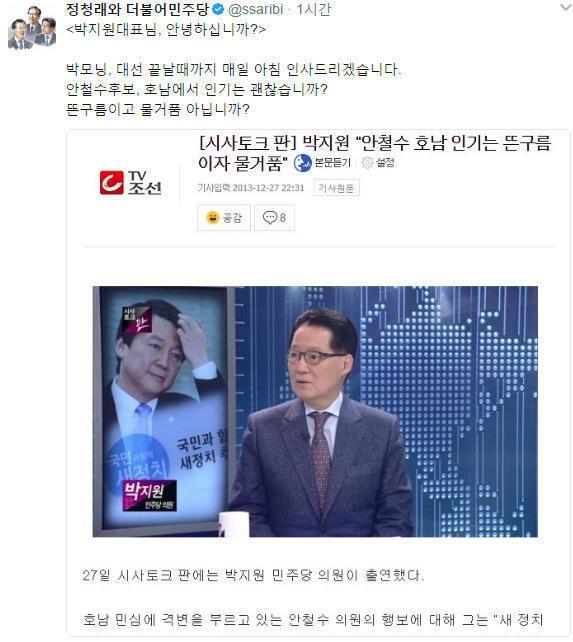This screenshot has width=573, height=642.
Task: Click the 박지원 name caption on image
Action: pos(149,495)
